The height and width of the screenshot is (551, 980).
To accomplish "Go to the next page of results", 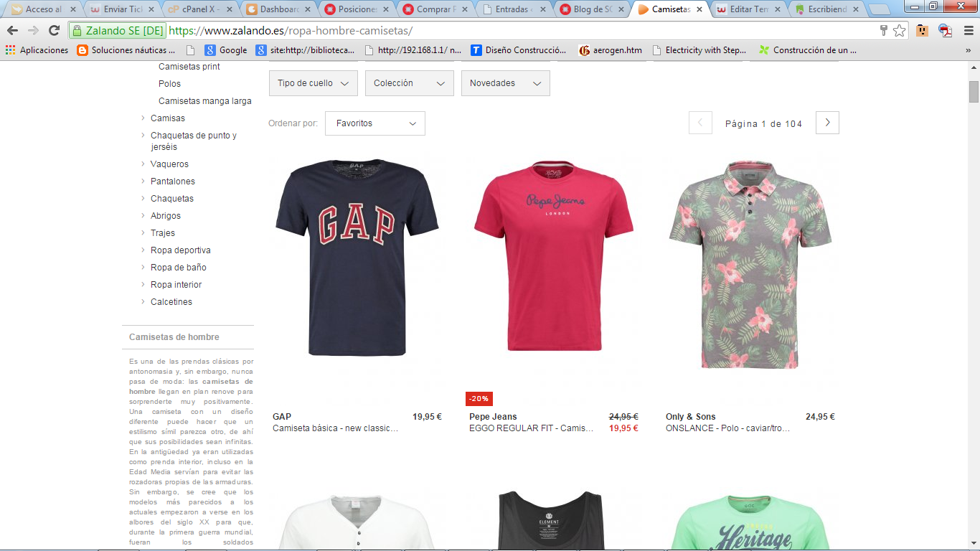I will pos(827,123).
